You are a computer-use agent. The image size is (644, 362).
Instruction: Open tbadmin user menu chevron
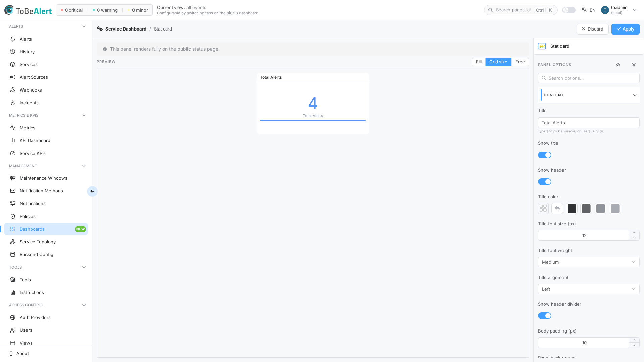(x=635, y=10)
